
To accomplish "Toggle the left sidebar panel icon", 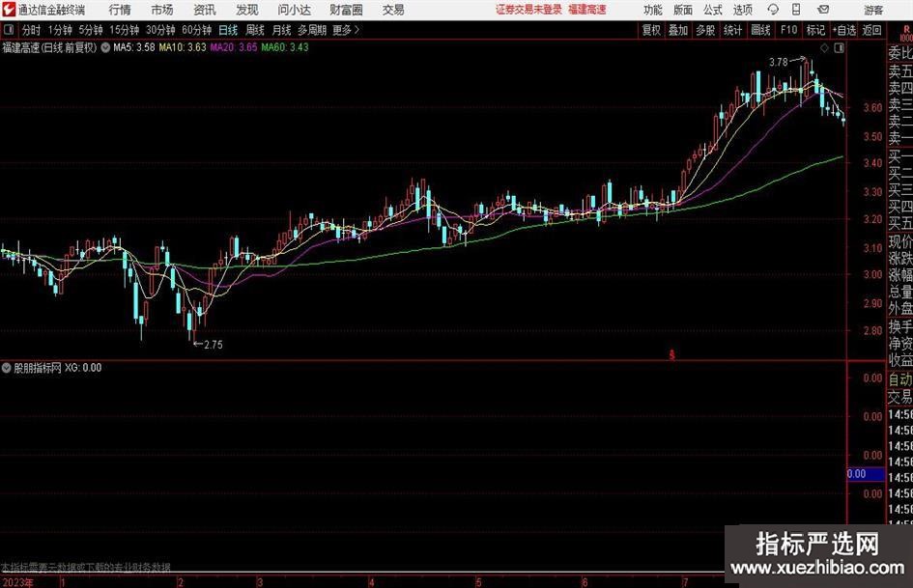I will (8, 30).
